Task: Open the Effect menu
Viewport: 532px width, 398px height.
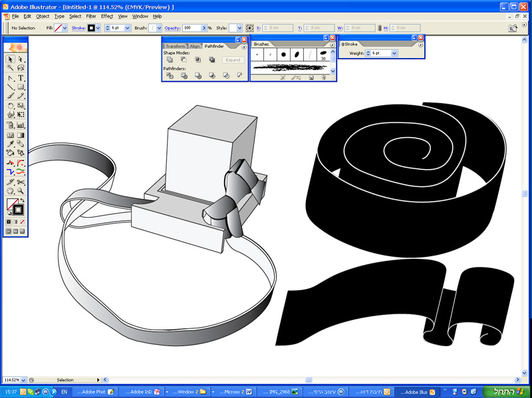Action: pos(106,16)
